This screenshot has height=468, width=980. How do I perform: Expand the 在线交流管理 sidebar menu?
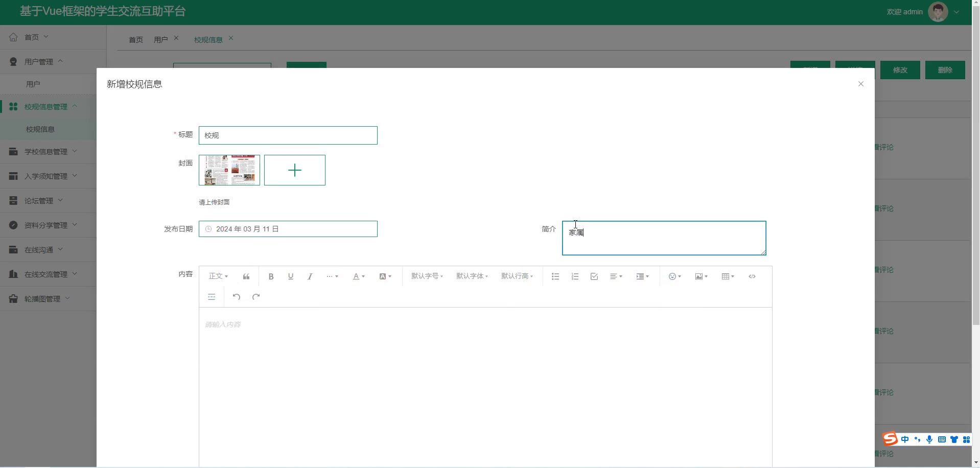tap(49, 274)
